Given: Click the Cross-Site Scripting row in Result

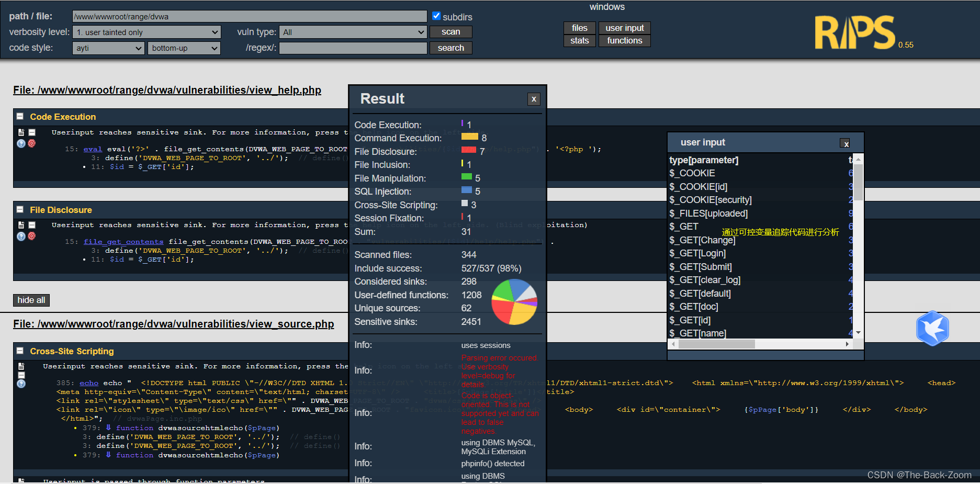Looking at the screenshot, I should point(447,205).
